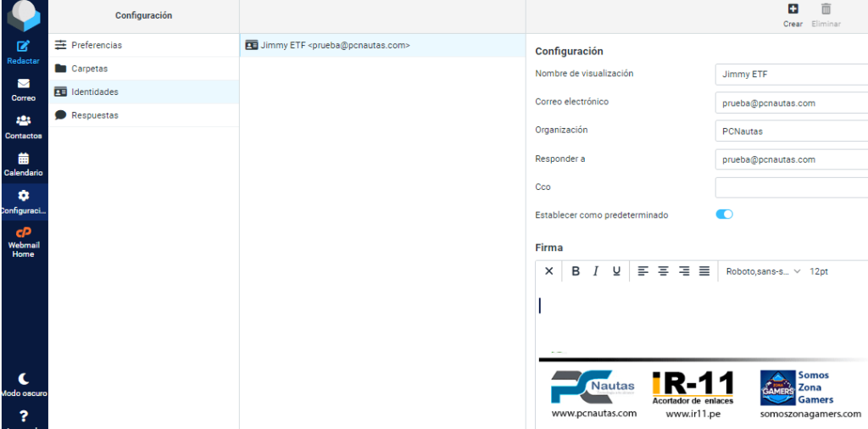Apply italic formatting in signature toolbar
The width and height of the screenshot is (868, 429).
pyautogui.click(x=596, y=271)
